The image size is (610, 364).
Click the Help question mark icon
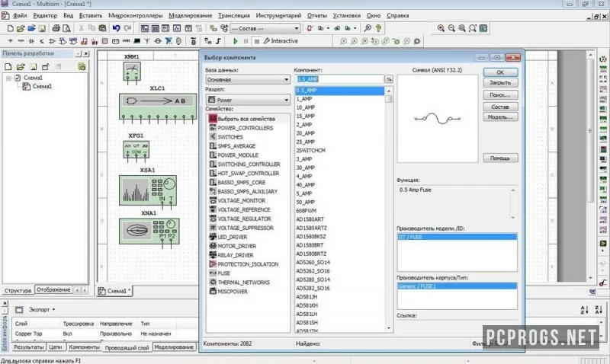(x=378, y=28)
